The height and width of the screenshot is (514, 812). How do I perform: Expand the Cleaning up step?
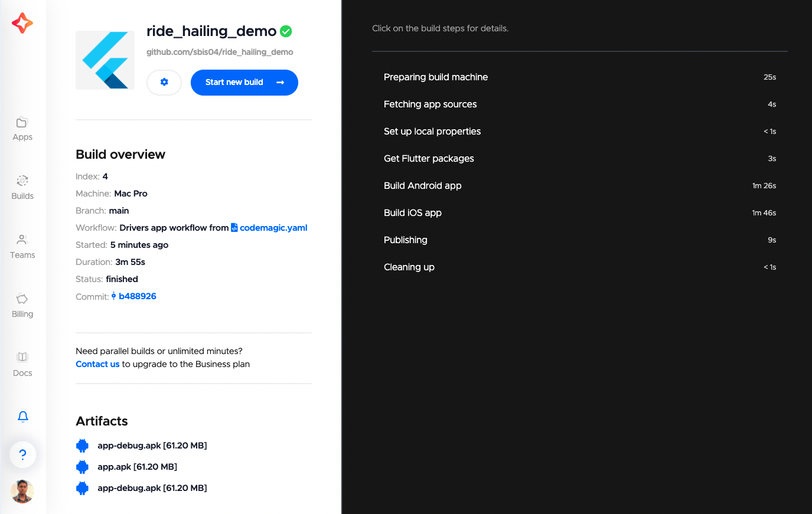tap(580, 267)
